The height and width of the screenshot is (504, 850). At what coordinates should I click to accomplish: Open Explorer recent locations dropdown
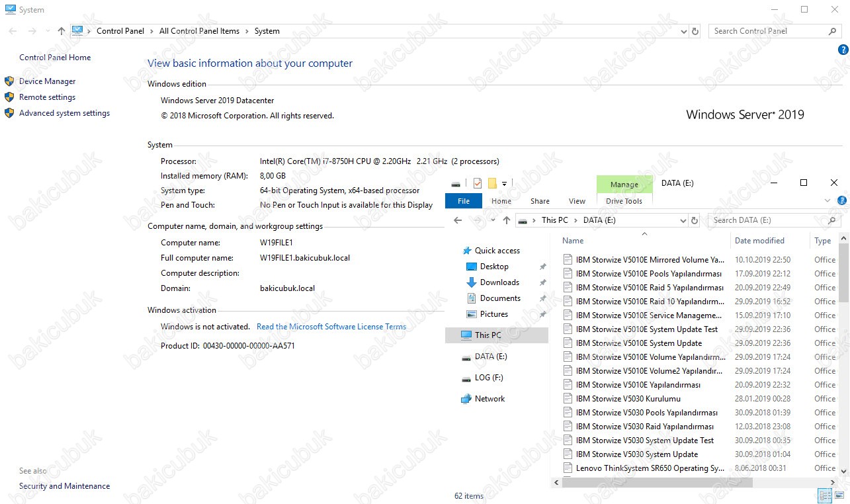click(491, 221)
